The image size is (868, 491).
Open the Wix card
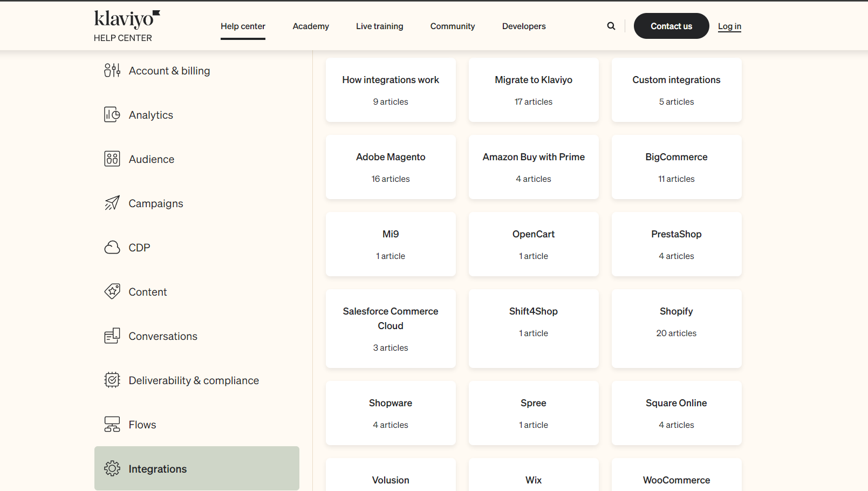tap(534, 475)
